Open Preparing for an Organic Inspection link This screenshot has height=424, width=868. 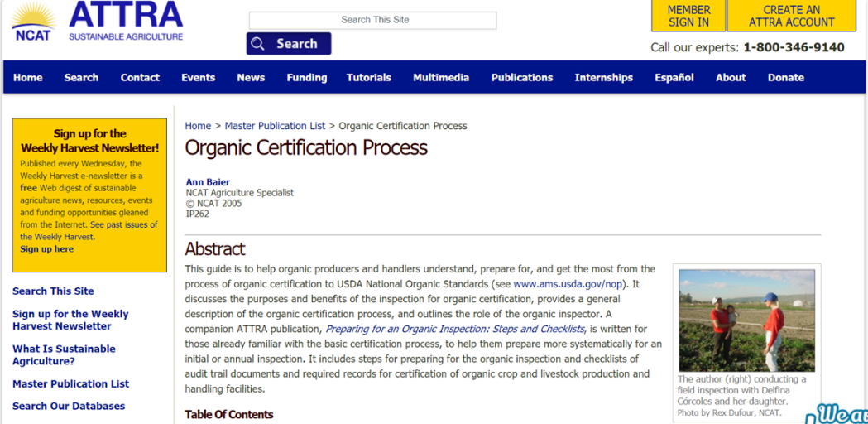coord(455,329)
